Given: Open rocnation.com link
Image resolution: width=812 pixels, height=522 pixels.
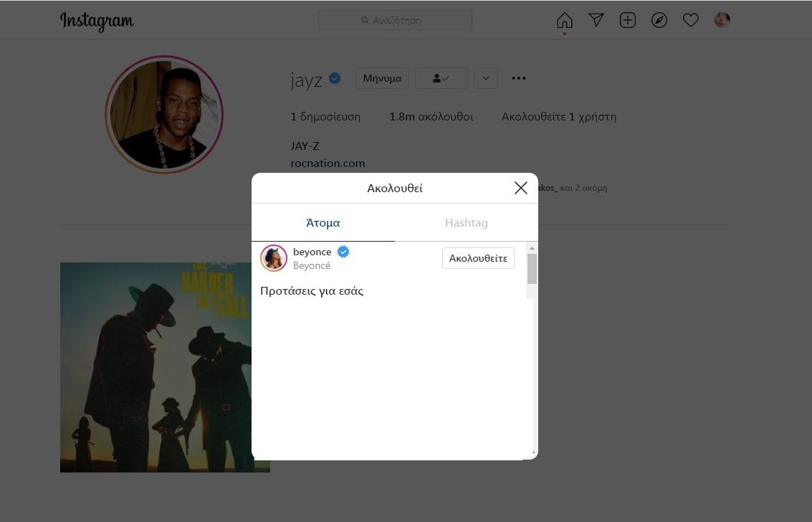Looking at the screenshot, I should (328, 163).
